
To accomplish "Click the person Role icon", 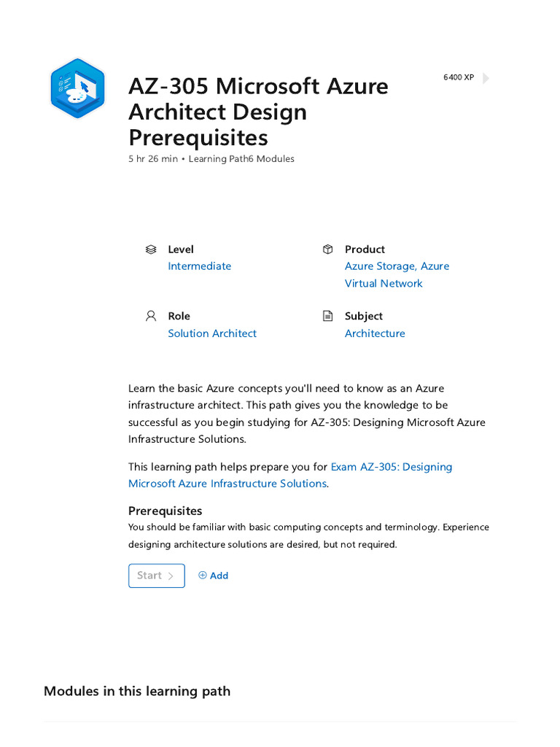I will [x=151, y=316].
